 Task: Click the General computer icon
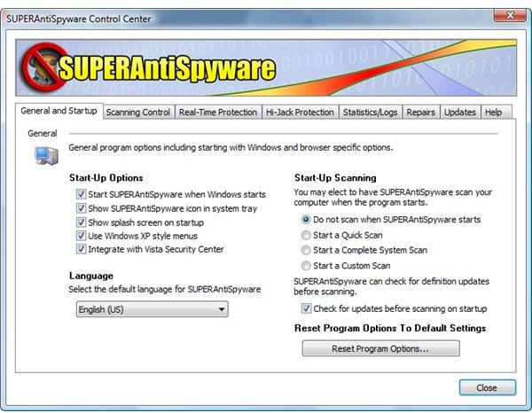click(46, 156)
